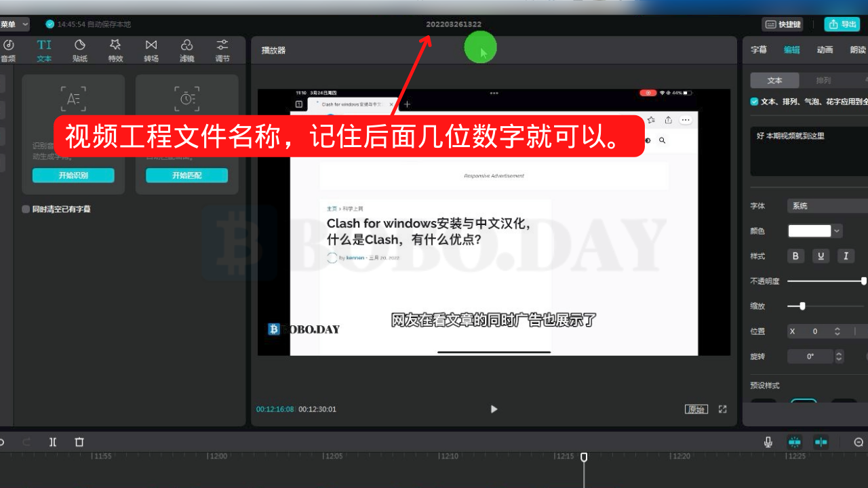Delete selected clip with trash icon
Image resolution: width=868 pixels, height=488 pixels.
pyautogui.click(x=79, y=442)
